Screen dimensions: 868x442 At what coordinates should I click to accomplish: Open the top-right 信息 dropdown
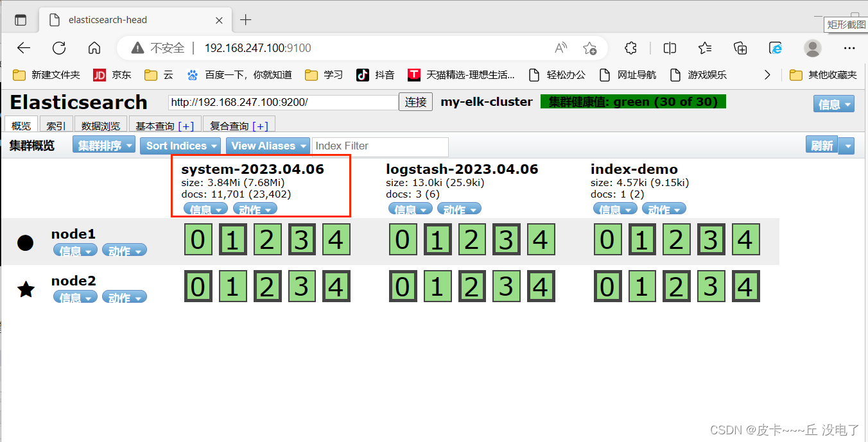pos(834,104)
